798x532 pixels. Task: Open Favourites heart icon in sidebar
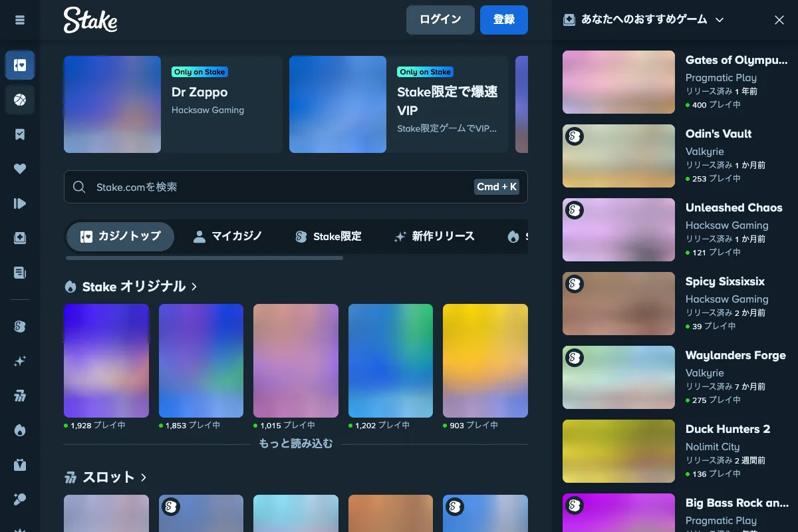click(20, 169)
